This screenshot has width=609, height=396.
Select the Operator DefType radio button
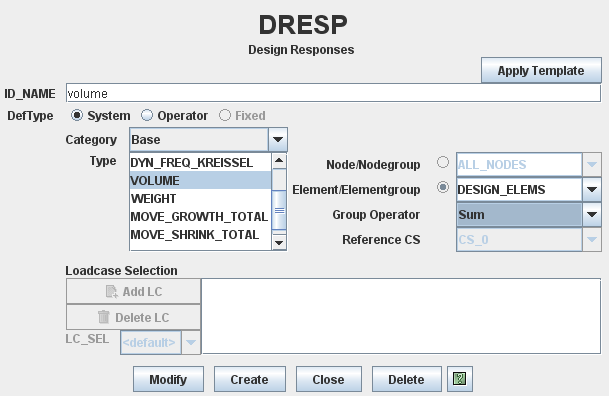147,115
